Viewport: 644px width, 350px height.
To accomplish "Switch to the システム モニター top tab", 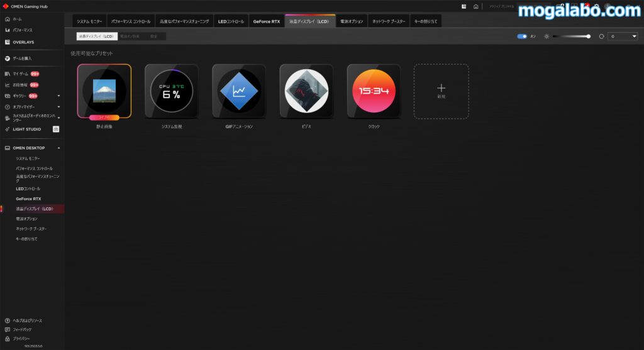I will (89, 21).
